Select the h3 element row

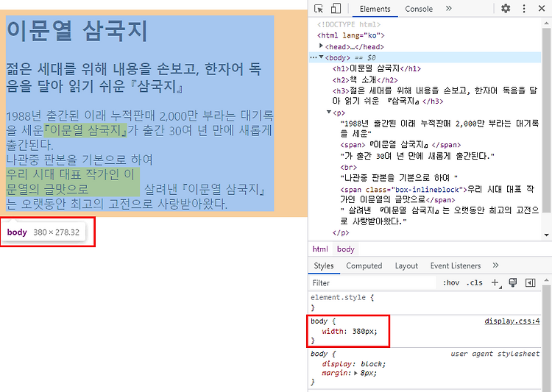(x=435, y=96)
